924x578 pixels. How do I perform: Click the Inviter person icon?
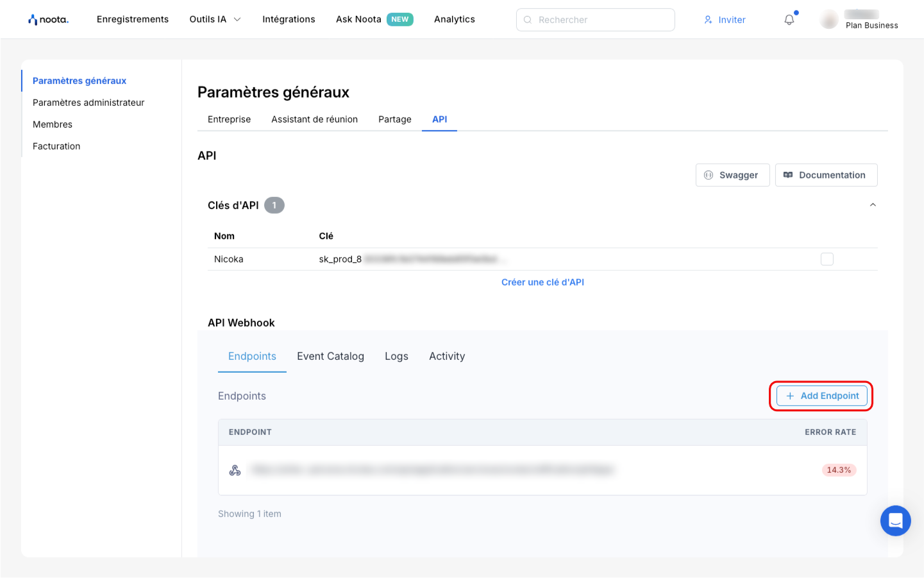click(x=708, y=20)
